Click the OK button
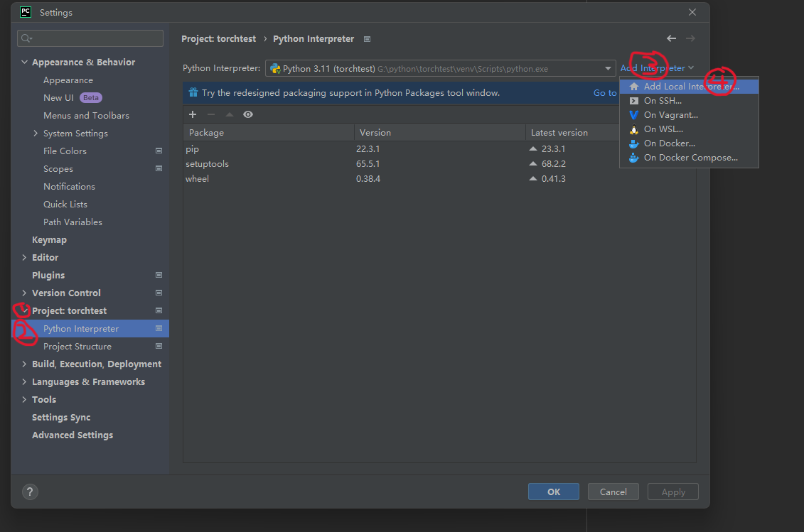The height and width of the screenshot is (532, 804). pyautogui.click(x=554, y=492)
